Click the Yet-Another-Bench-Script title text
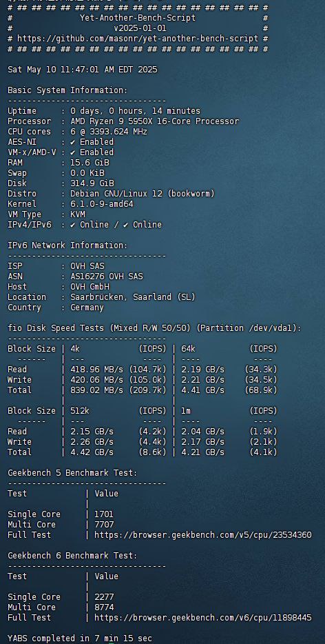 (138, 18)
